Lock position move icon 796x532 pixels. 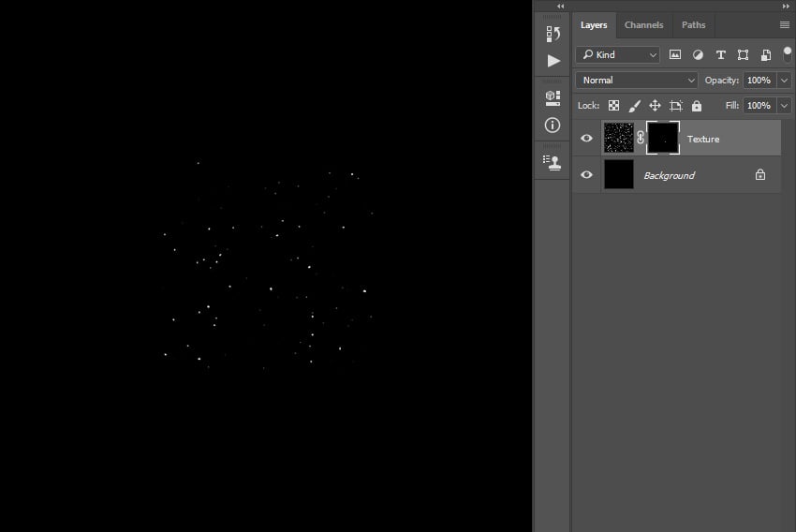(x=655, y=106)
